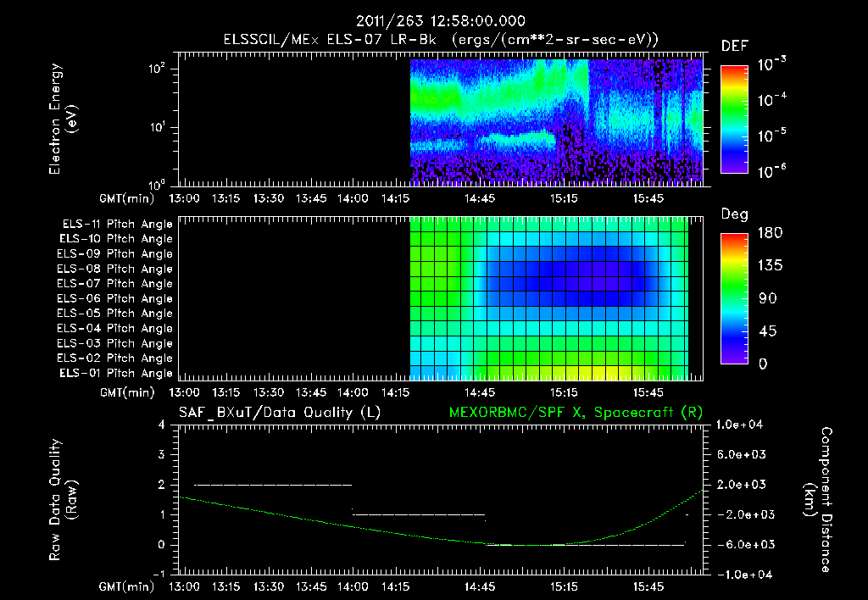Click the Electron Energy (eV) axis label
The height and width of the screenshot is (600, 868).
63,119
